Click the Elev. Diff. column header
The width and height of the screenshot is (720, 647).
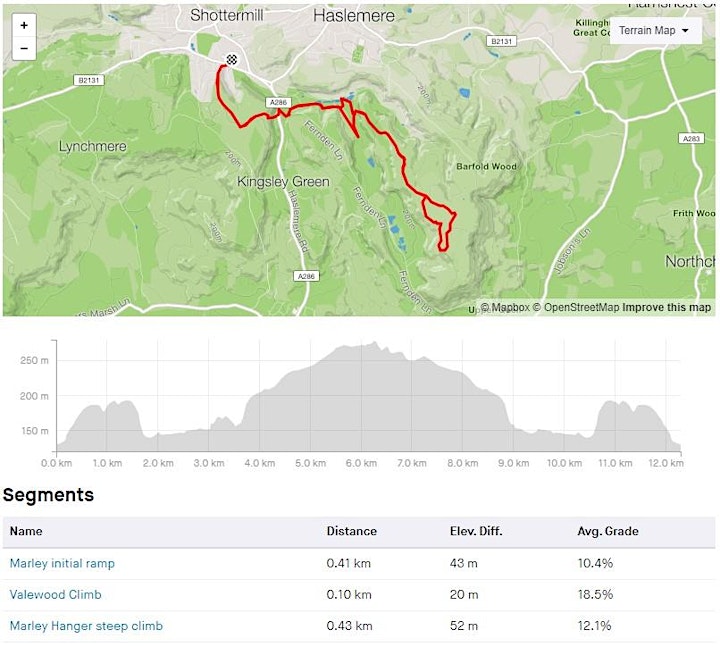pyautogui.click(x=476, y=531)
